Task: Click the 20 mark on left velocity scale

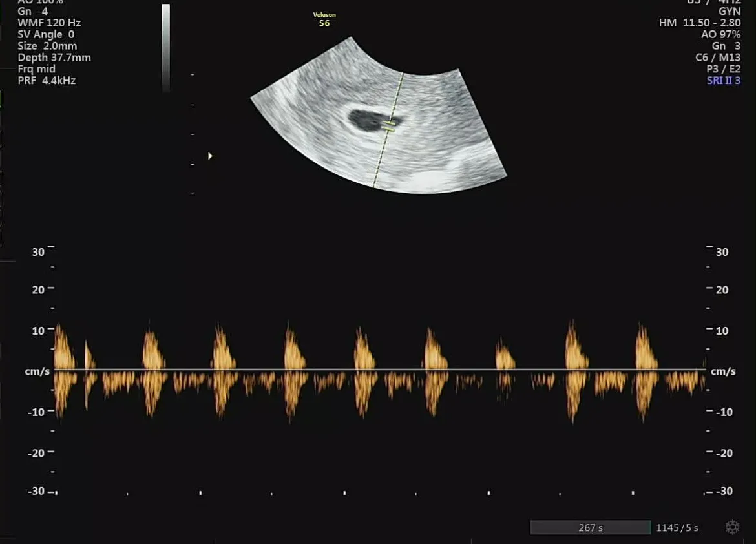Action: coord(38,290)
